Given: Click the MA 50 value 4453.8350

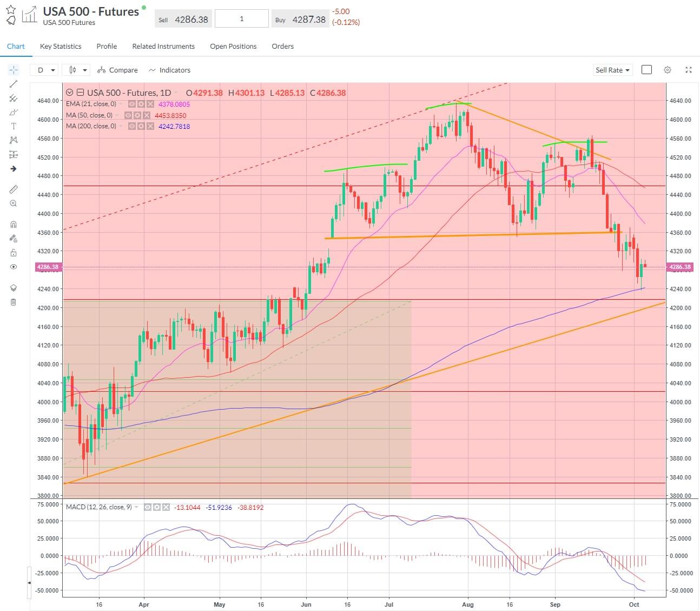Looking at the screenshot, I should click(x=170, y=115).
